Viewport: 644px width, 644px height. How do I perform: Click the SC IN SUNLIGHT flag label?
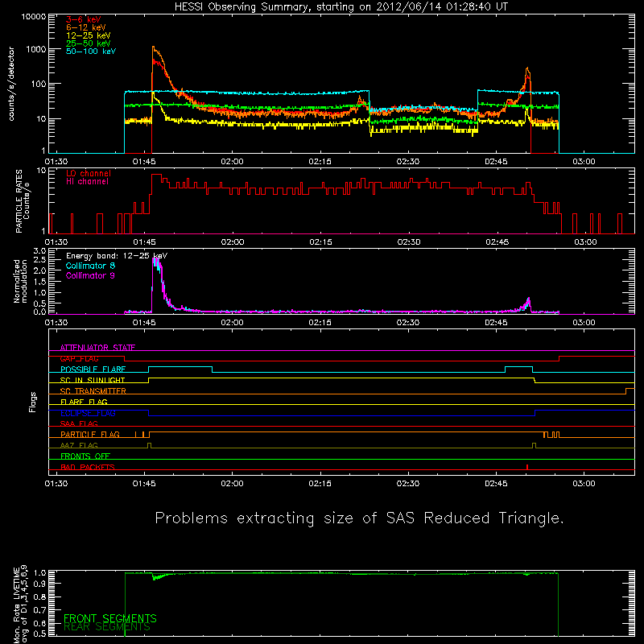click(93, 380)
